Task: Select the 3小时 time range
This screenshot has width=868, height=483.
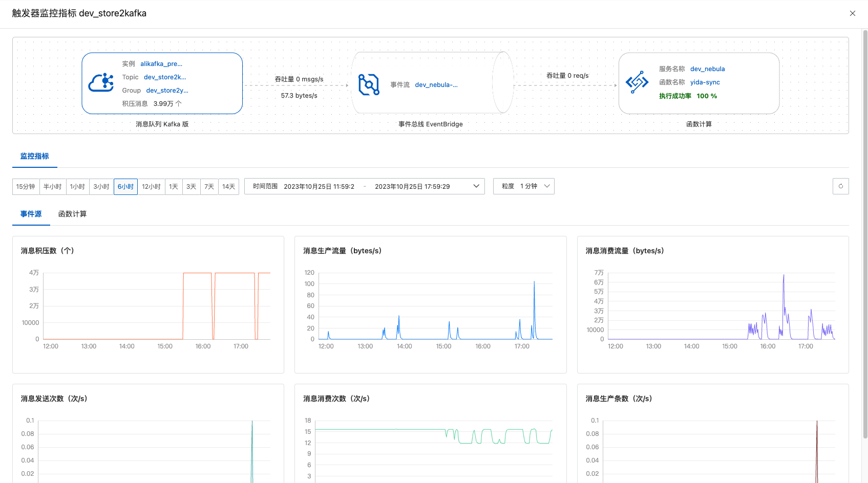Action: tap(101, 187)
